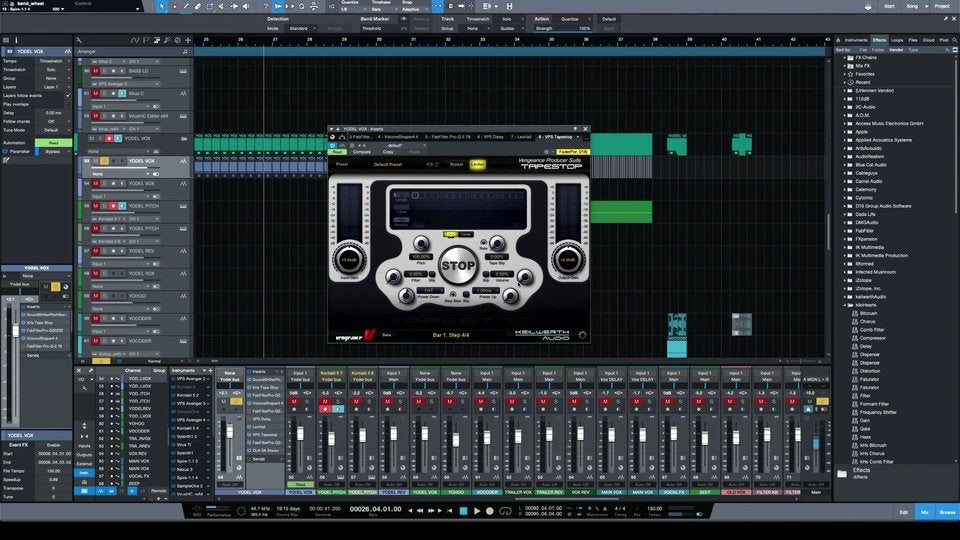Image resolution: width=960 pixels, height=540 pixels.
Task: Select the 4 - VolumeShaper 4 insert tab
Action: [x=398, y=137]
